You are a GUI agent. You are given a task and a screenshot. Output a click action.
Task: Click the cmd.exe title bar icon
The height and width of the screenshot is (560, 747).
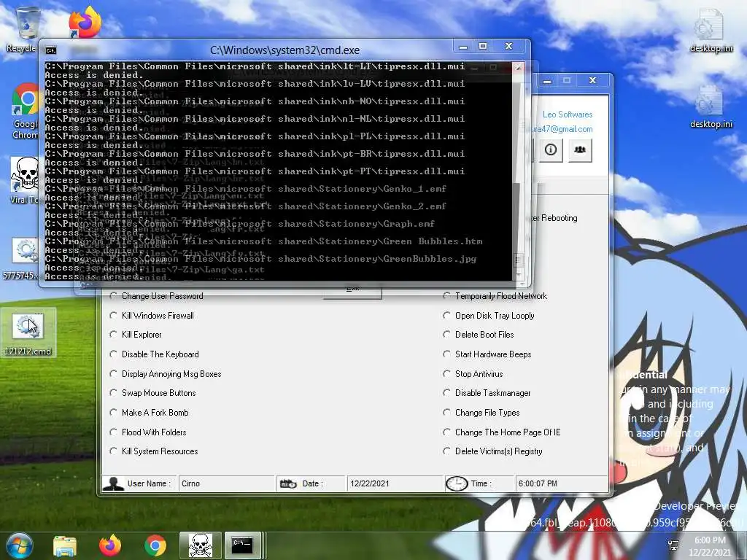coord(51,50)
